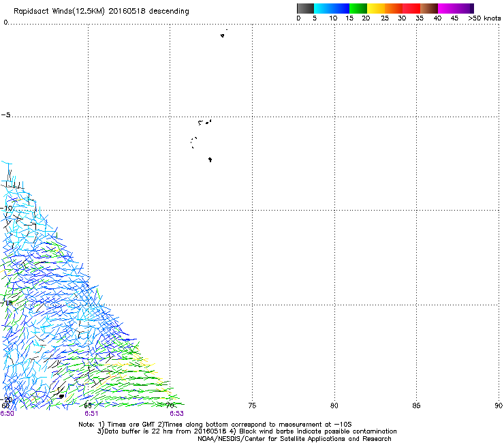Pick the yellow 20-25 knots legend segment
This screenshot has width=504, height=443.
click(376, 8)
